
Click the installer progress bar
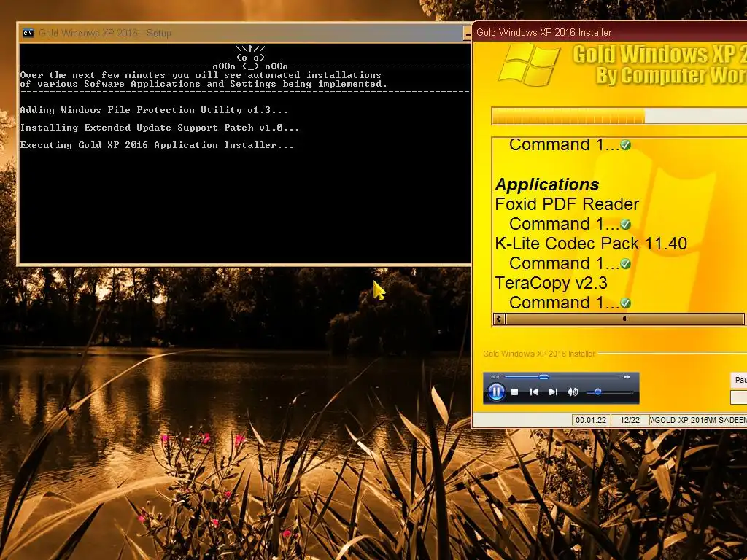[x=619, y=116]
